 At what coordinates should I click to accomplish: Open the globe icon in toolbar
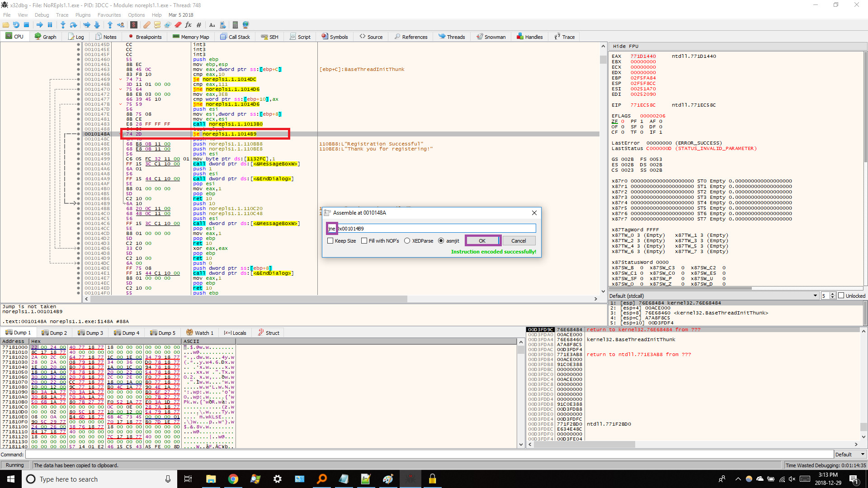pos(245,25)
